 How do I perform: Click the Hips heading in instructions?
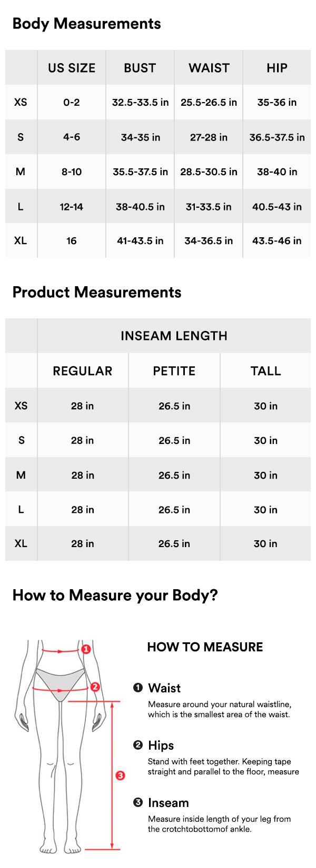tap(161, 745)
